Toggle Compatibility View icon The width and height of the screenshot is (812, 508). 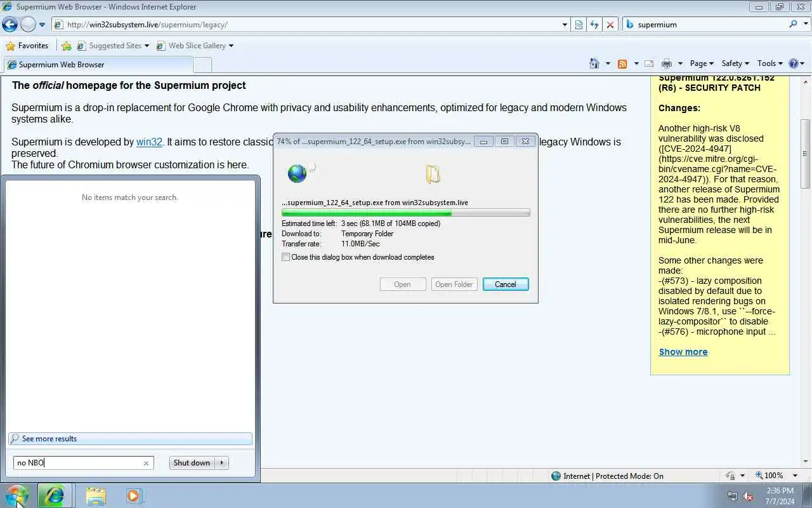click(x=579, y=25)
